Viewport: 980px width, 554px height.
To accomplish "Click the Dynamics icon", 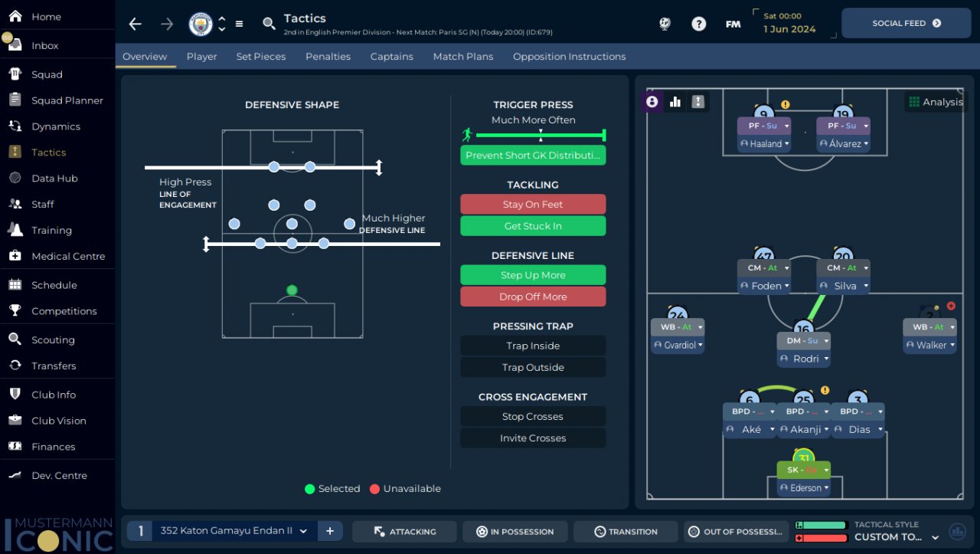I will pos(15,126).
